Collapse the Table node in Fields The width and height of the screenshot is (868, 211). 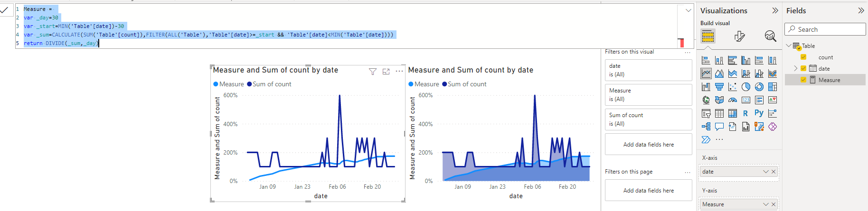(x=789, y=46)
